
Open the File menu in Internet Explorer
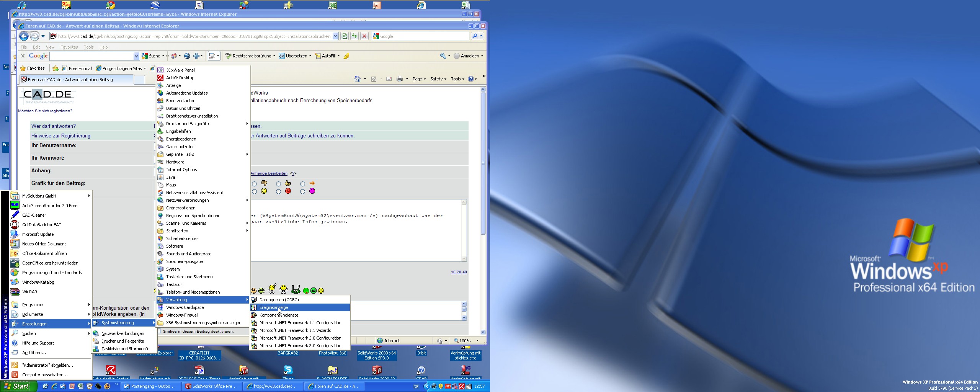[24, 47]
